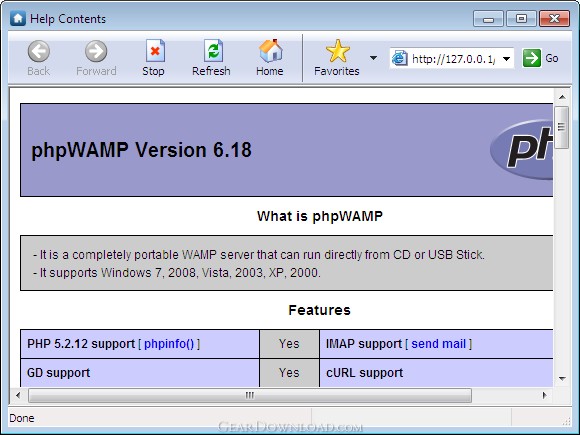Click the horizontal scrollbar right arrow

(x=544, y=395)
